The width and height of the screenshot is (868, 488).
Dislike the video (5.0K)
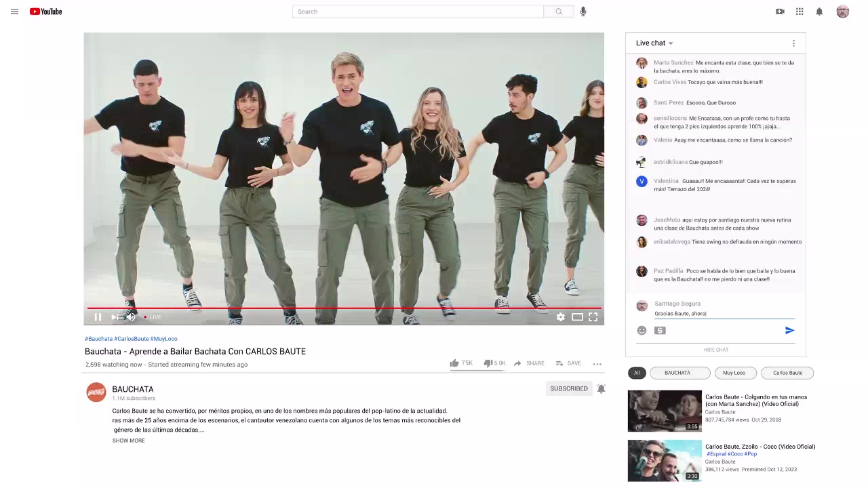(x=494, y=363)
